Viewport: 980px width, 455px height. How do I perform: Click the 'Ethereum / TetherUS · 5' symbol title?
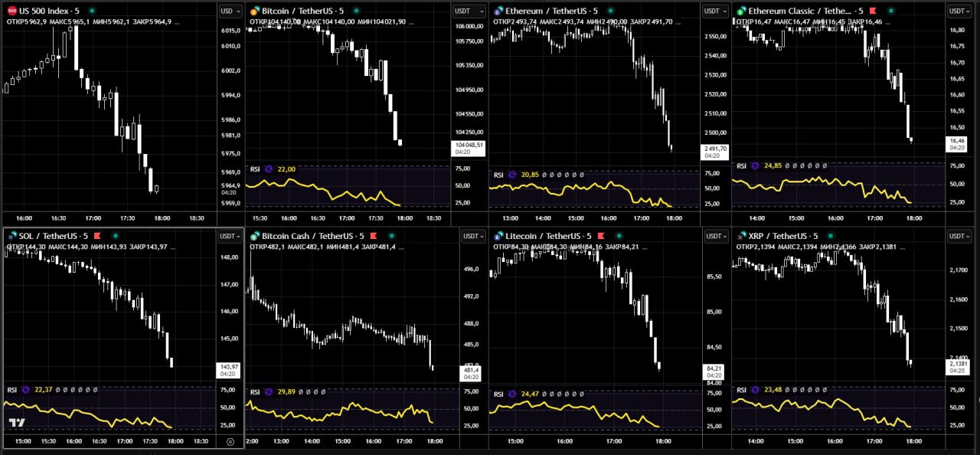[553, 11]
